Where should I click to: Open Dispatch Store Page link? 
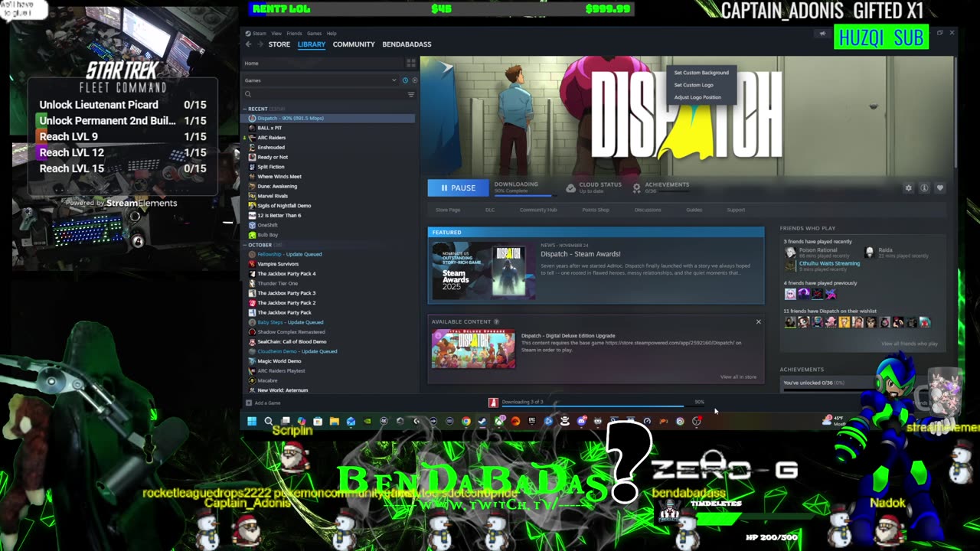tap(448, 210)
